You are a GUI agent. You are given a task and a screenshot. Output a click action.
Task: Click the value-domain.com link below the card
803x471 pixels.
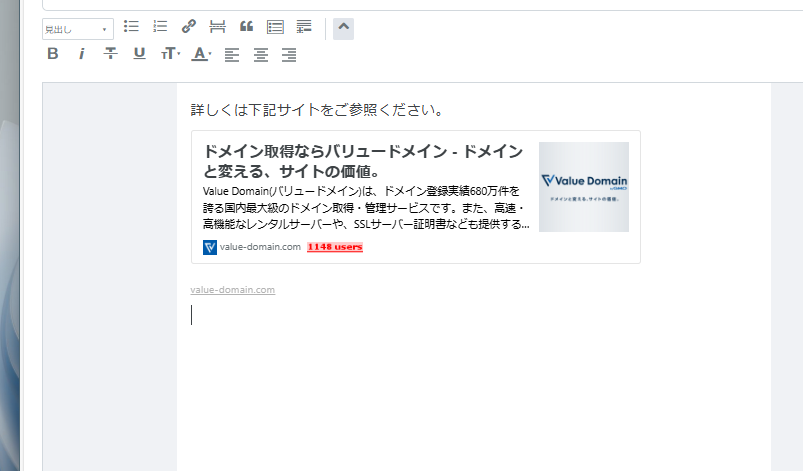(233, 290)
